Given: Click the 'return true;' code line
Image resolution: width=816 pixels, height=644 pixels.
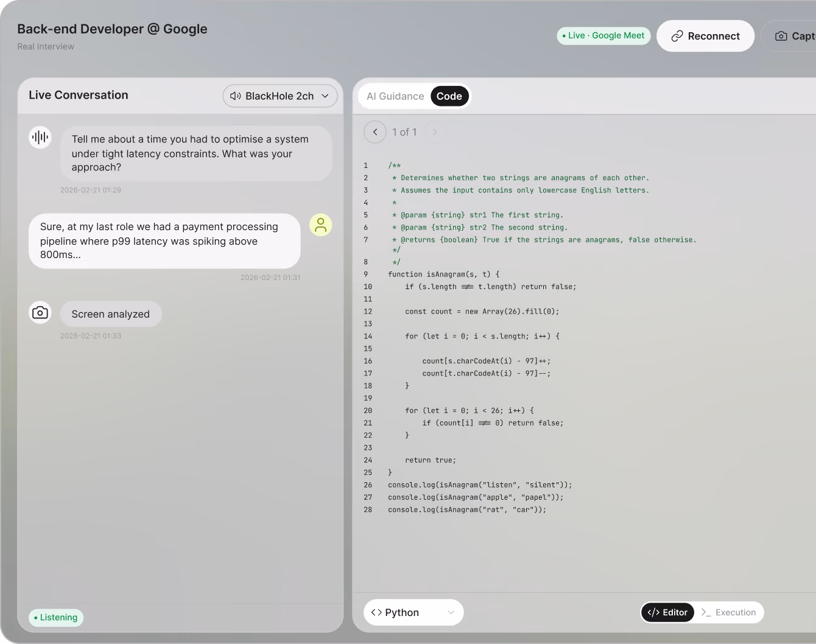Looking at the screenshot, I should (x=431, y=460).
